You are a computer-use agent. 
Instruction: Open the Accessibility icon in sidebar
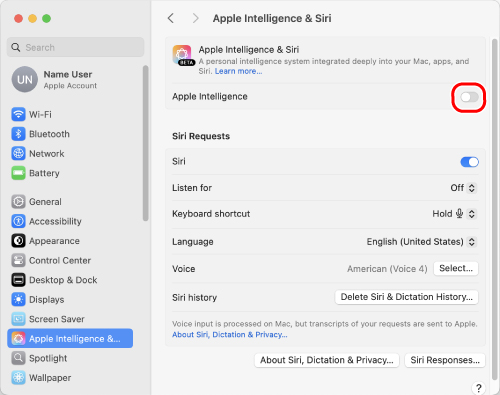18,221
